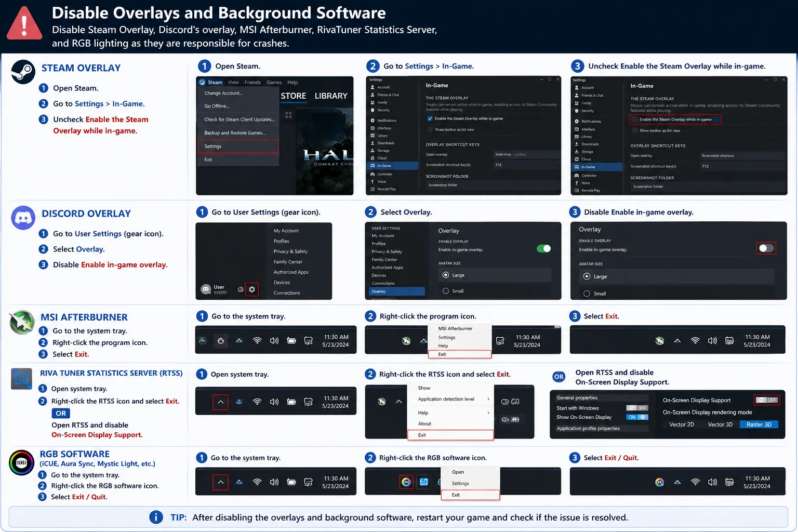Select Small avatar size in Discord step 2 panel
Viewport: 798px width, 532px height.
pos(446,291)
